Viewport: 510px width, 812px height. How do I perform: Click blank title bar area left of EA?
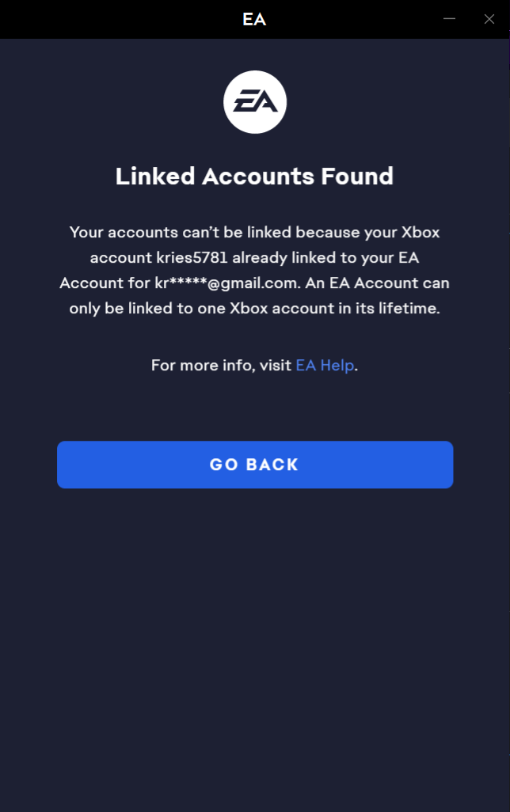click(119, 20)
